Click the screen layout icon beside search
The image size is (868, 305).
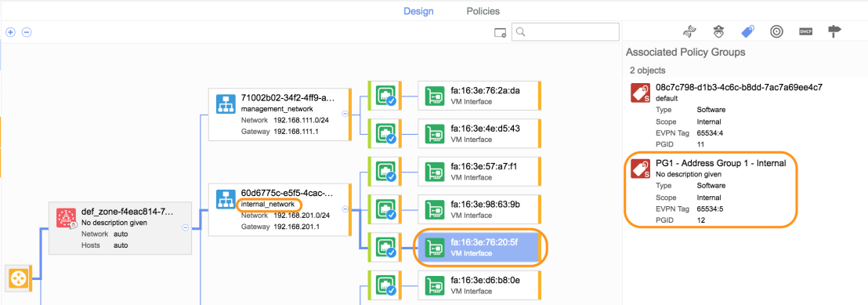click(x=501, y=33)
